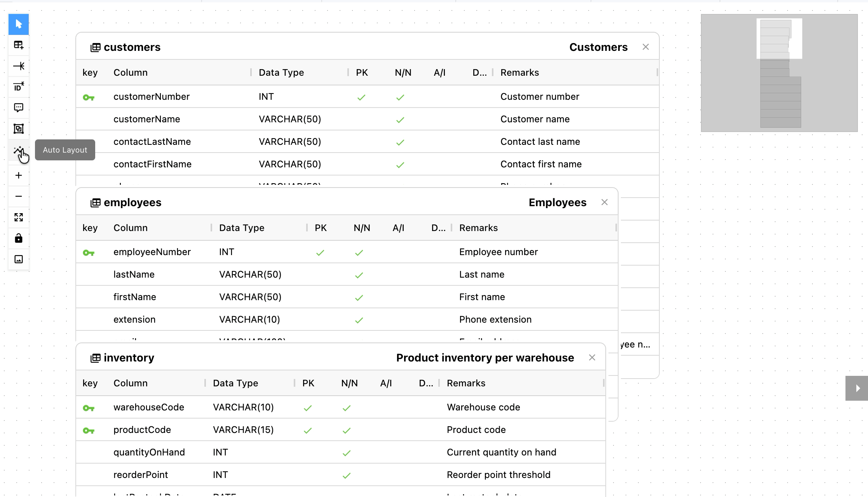
Task: Toggle N/N check for contactLastName
Action: [x=400, y=142]
